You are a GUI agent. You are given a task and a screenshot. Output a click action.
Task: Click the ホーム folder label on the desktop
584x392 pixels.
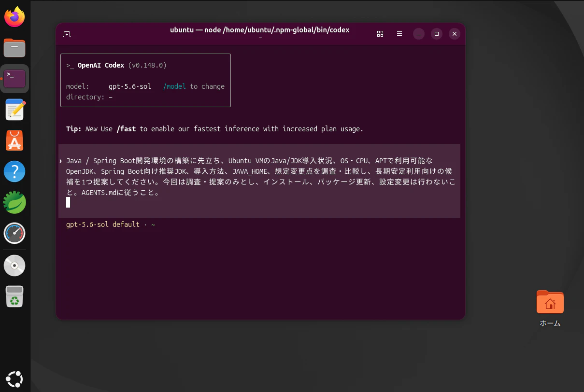(550, 323)
